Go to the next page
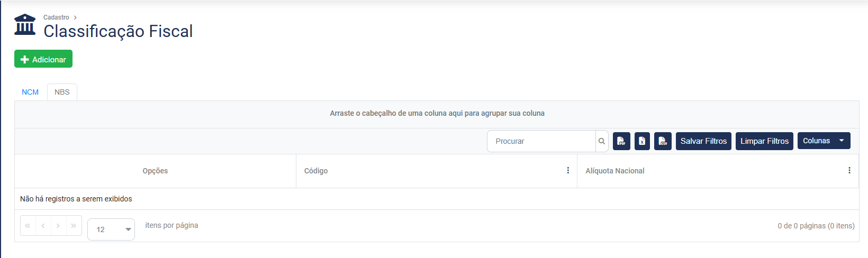The image size is (868, 258). point(58,226)
